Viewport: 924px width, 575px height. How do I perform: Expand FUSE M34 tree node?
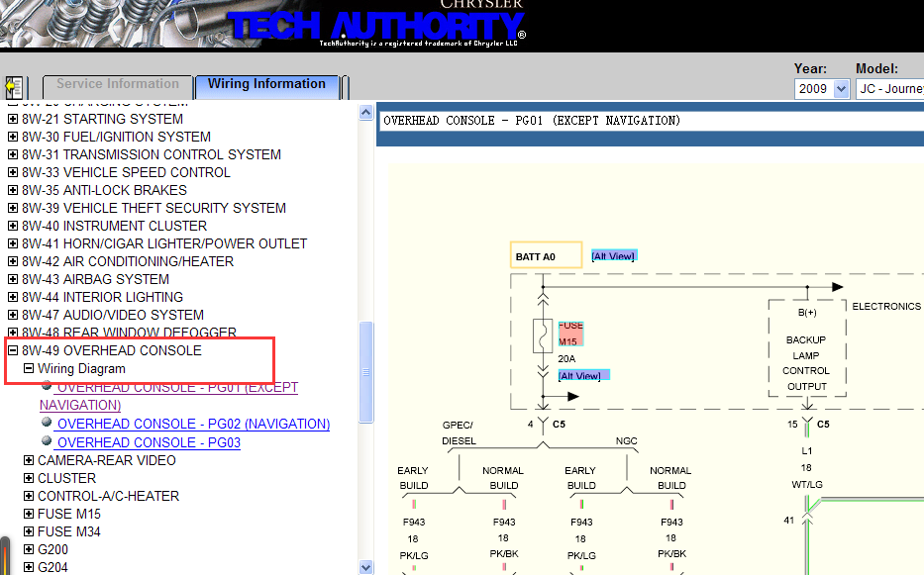29,531
